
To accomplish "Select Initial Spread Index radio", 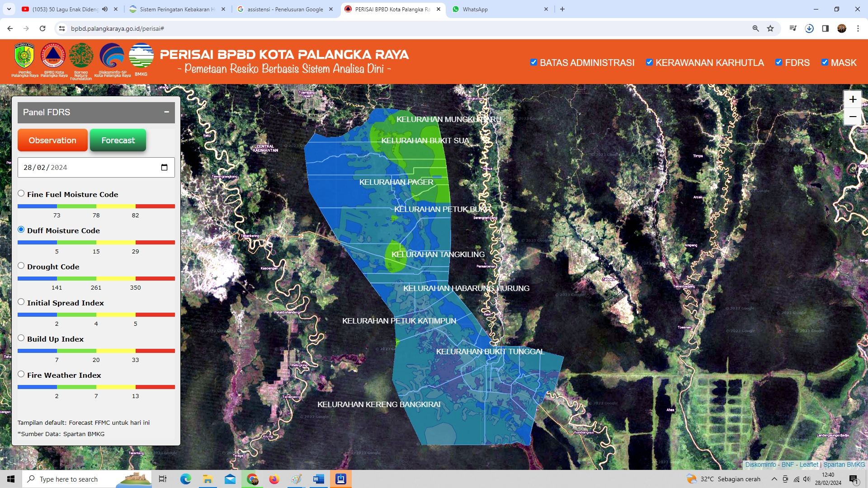I will [x=21, y=302].
